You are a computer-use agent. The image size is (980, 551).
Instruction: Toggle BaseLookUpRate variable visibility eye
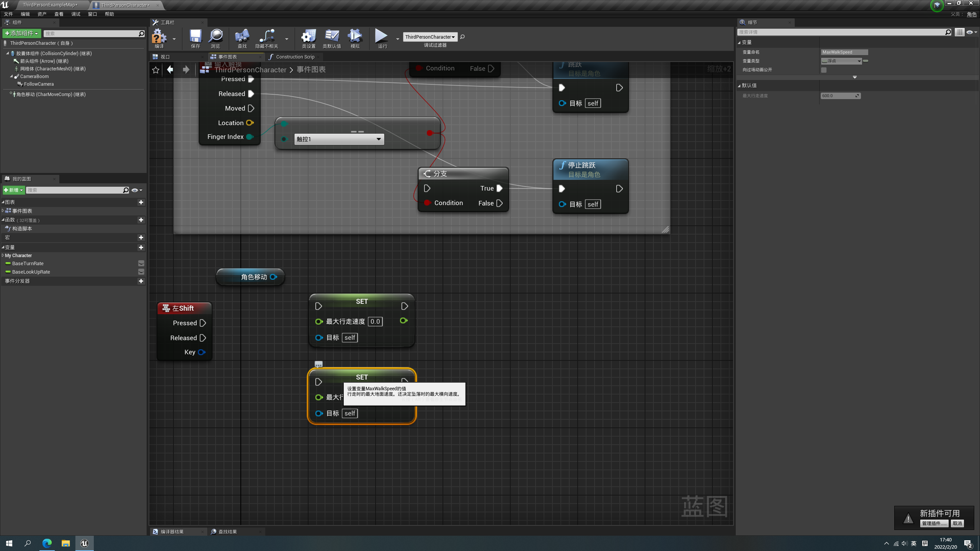coord(141,272)
